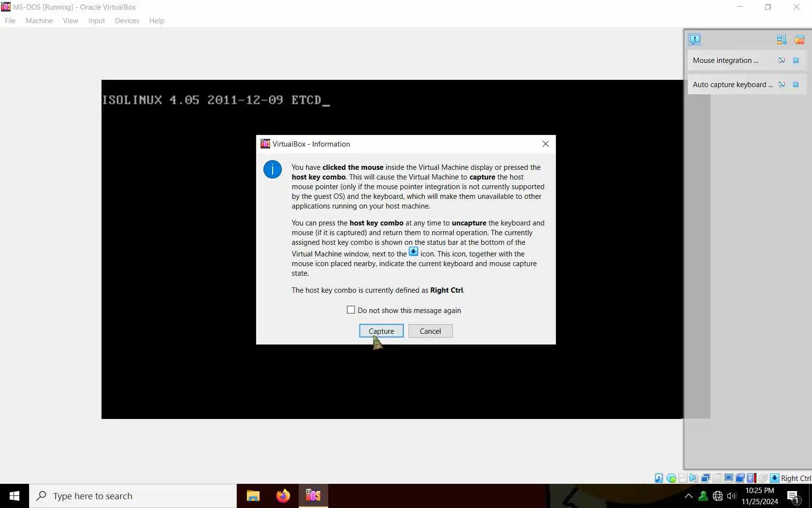Click the grayed shared folders indicator

(x=717, y=478)
